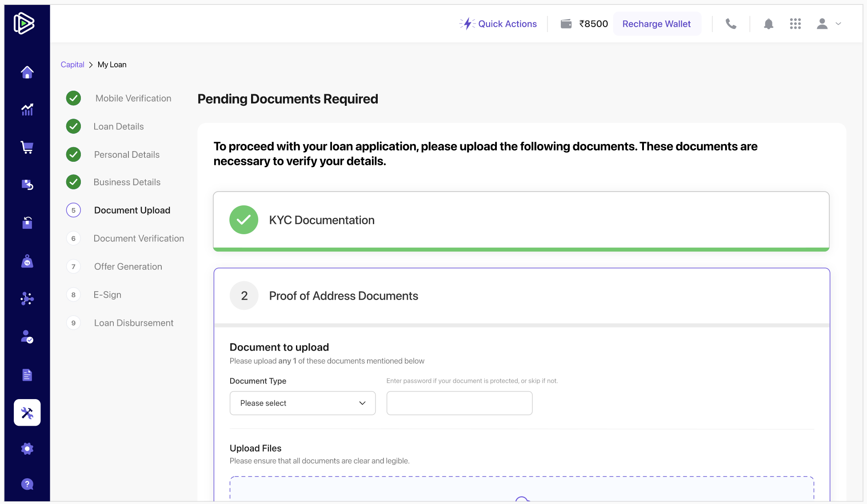Click Business Details completed checkmark
The height and width of the screenshot is (504, 867).
[73, 182]
